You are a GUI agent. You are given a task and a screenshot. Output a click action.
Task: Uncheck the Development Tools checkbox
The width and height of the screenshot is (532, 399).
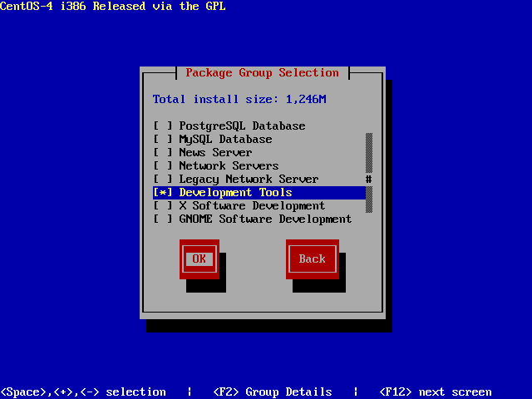coord(163,192)
